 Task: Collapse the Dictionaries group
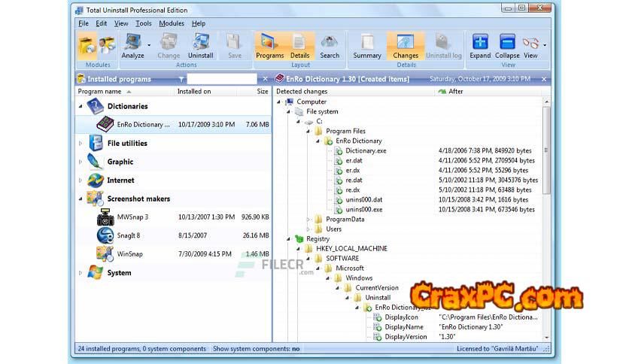point(81,106)
